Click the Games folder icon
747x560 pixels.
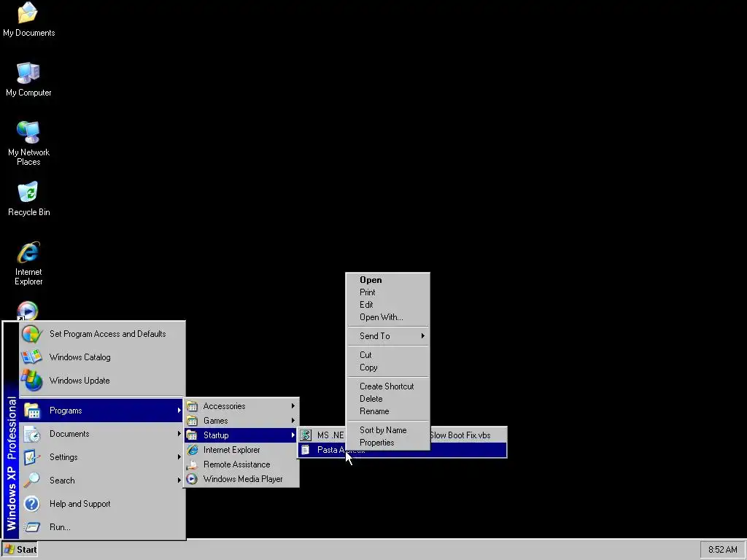(x=192, y=421)
